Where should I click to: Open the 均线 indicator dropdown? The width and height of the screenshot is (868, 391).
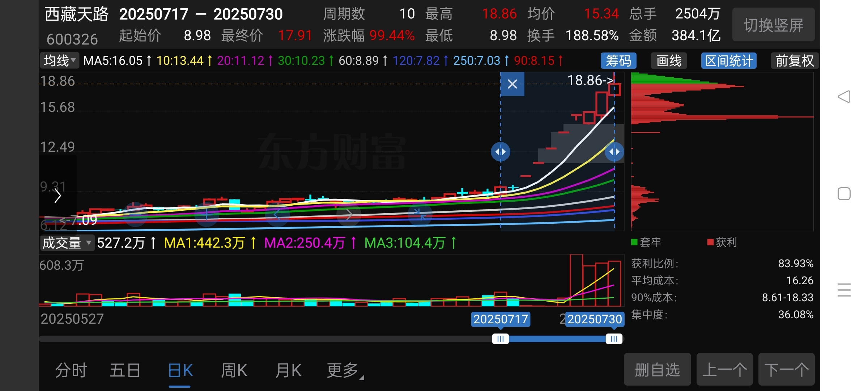click(x=59, y=60)
